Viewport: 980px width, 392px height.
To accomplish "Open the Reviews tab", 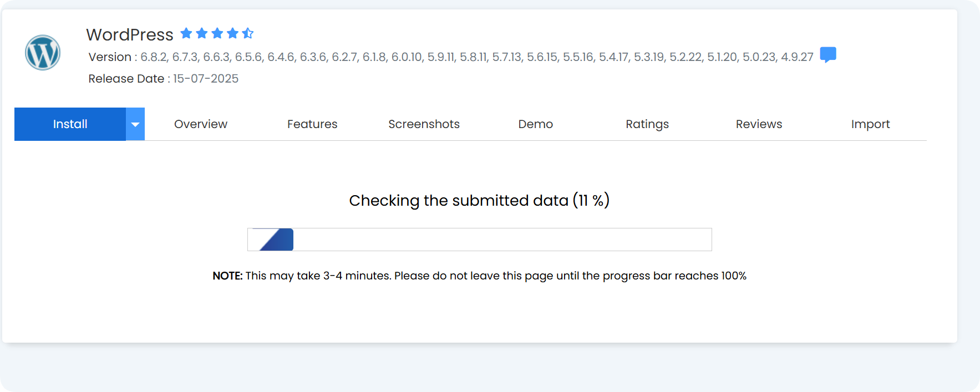I will coord(759,124).
